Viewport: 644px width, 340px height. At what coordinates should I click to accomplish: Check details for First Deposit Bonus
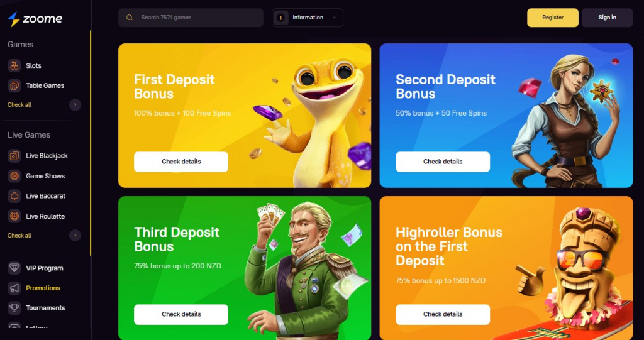coord(181,162)
